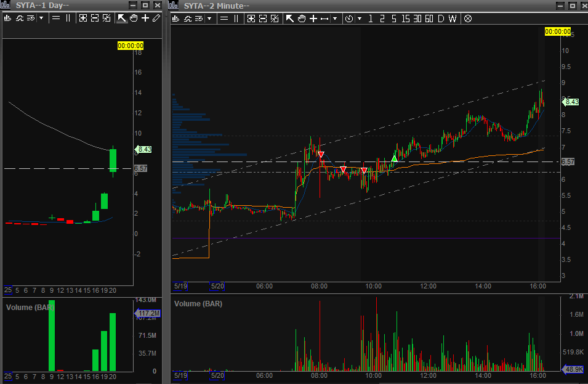
Task: Select horizontal line tool in 1 Day window
Action: coord(56,18)
